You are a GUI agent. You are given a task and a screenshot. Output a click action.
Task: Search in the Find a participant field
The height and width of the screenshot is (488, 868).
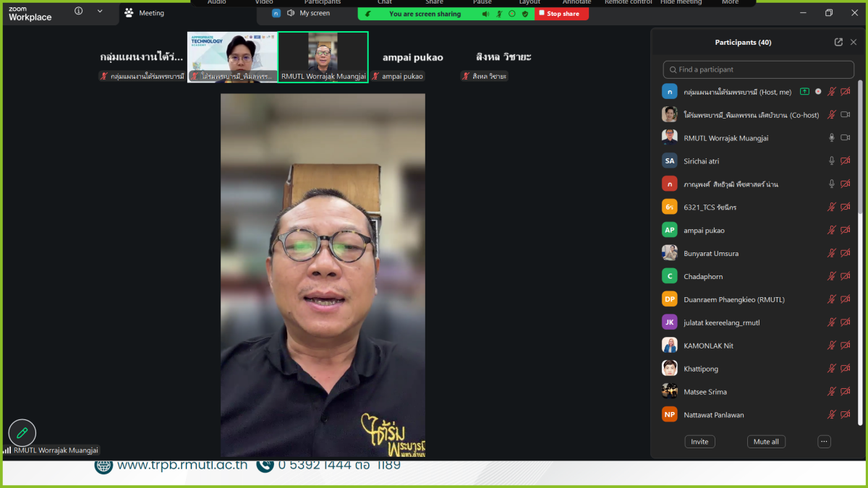[758, 69]
